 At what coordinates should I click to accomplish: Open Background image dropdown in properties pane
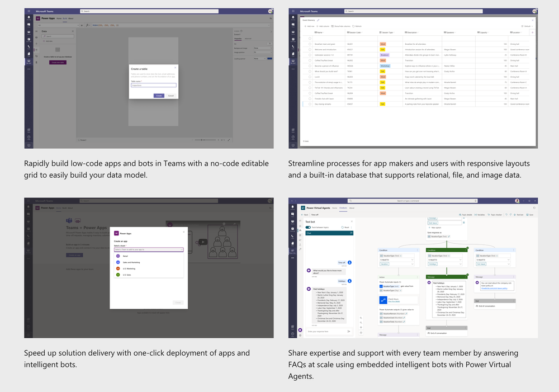click(263, 48)
